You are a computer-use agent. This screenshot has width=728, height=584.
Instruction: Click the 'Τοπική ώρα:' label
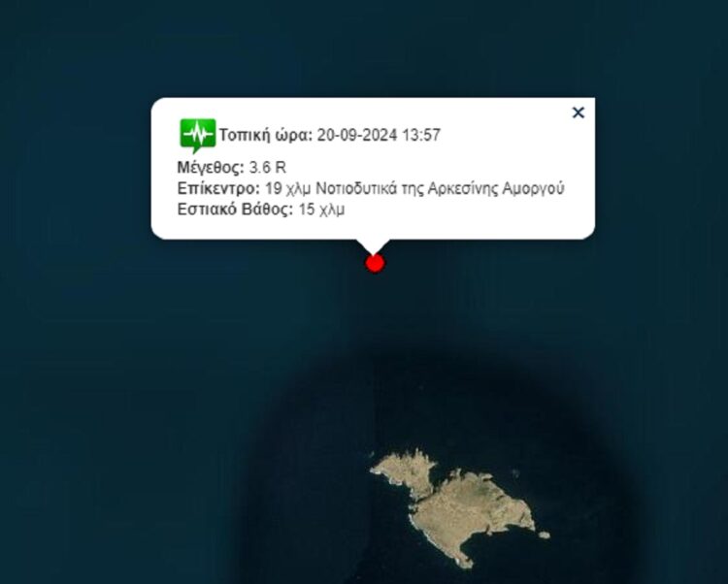pyautogui.click(x=266, y=136)
